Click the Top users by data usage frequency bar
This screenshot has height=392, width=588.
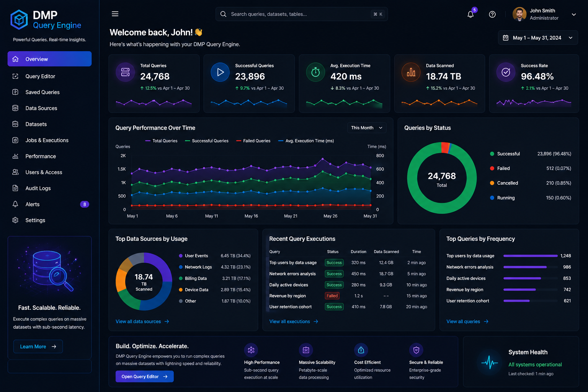(x=531, y=256)
